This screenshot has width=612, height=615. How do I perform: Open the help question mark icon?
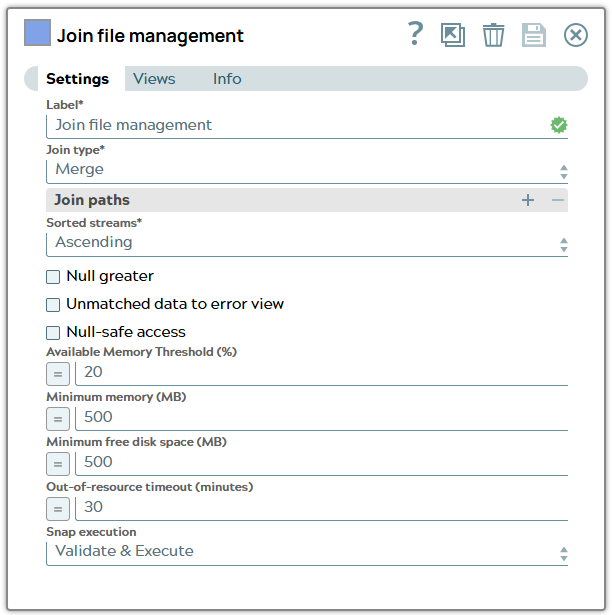point(415,34)
